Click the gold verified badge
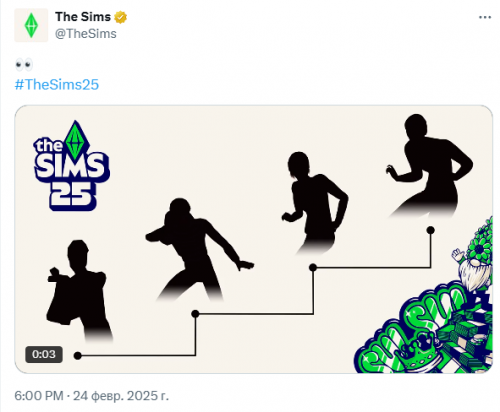The image size is (500, 412). [x=121, y=17]
